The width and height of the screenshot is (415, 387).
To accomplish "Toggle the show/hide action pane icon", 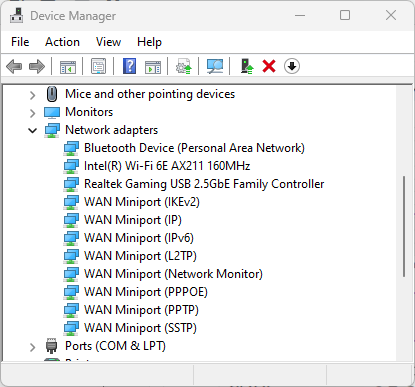I will click(x=153, y=66).
